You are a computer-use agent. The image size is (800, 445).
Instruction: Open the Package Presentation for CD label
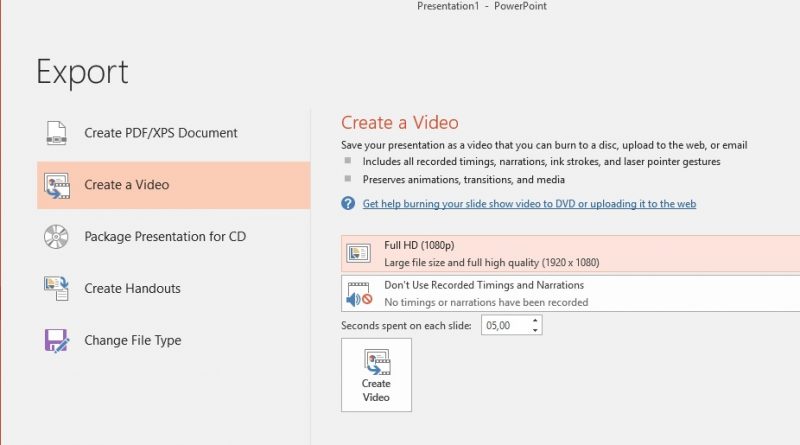pos(165,237)
